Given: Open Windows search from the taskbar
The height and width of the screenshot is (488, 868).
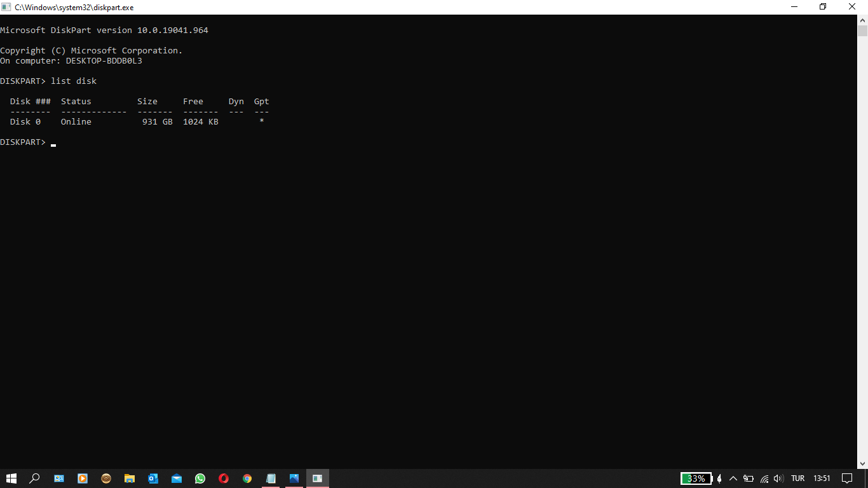Looking at the screenshot, I should (35, 478).
